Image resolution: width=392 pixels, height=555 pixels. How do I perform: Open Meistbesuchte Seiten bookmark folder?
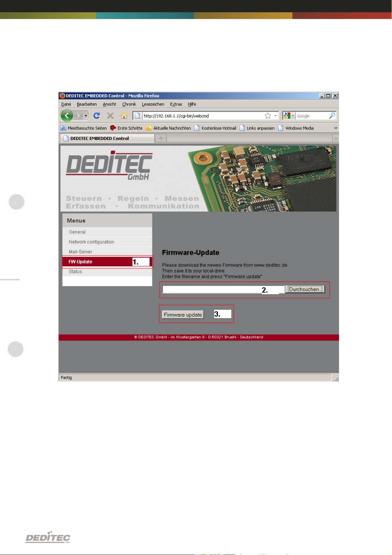(x=84, y=128)
